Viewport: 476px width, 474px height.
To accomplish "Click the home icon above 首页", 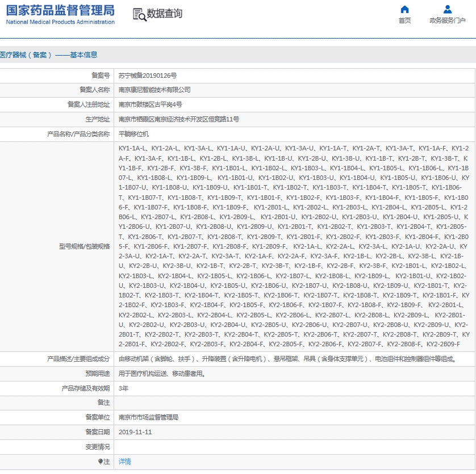I will coord(404,10).
